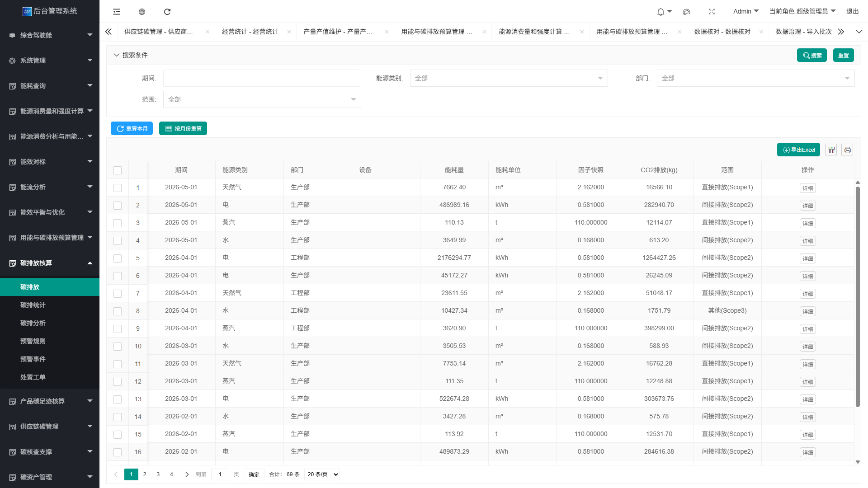Click the scrollbar down arrow of the table

858,462
